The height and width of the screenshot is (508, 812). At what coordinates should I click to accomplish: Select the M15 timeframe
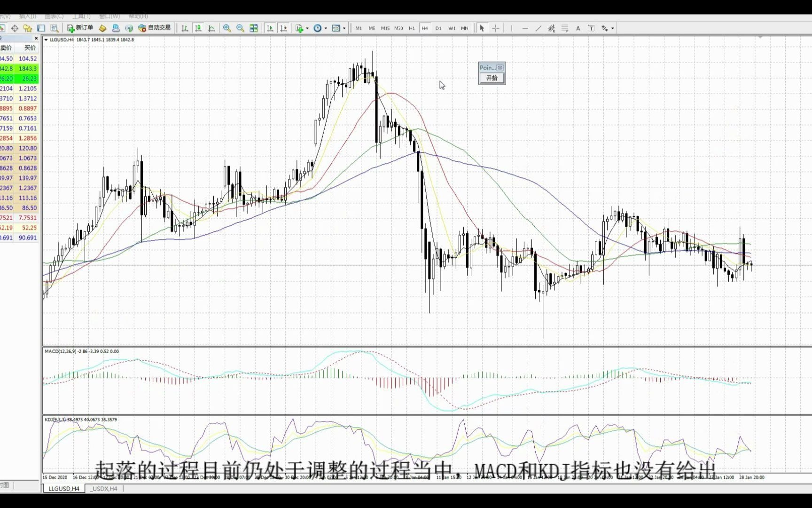coord(385,28)
